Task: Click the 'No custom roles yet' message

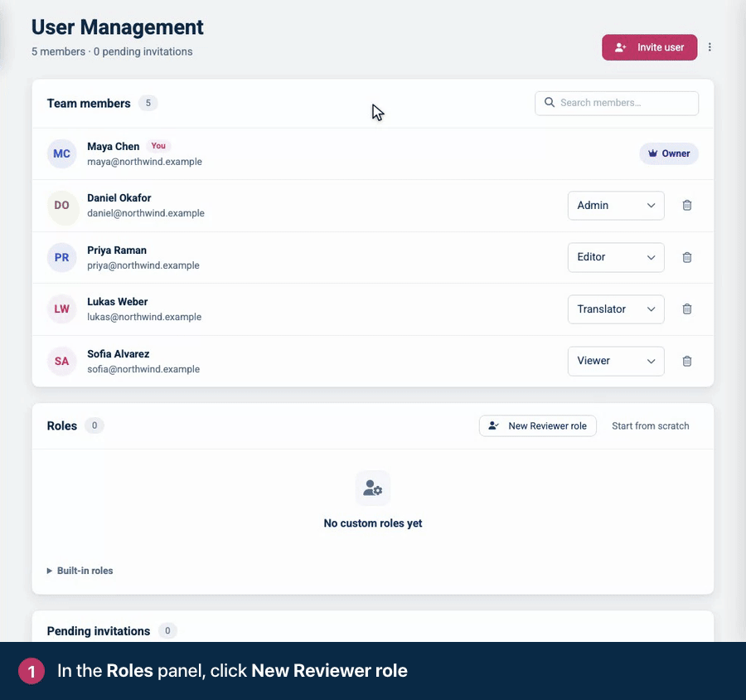Action: coord(372,523)
